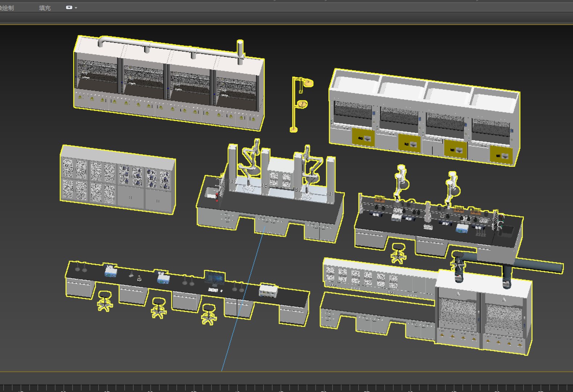
Task: Switch to the 绘制 ribbon tab
Action: click(7, 8)
